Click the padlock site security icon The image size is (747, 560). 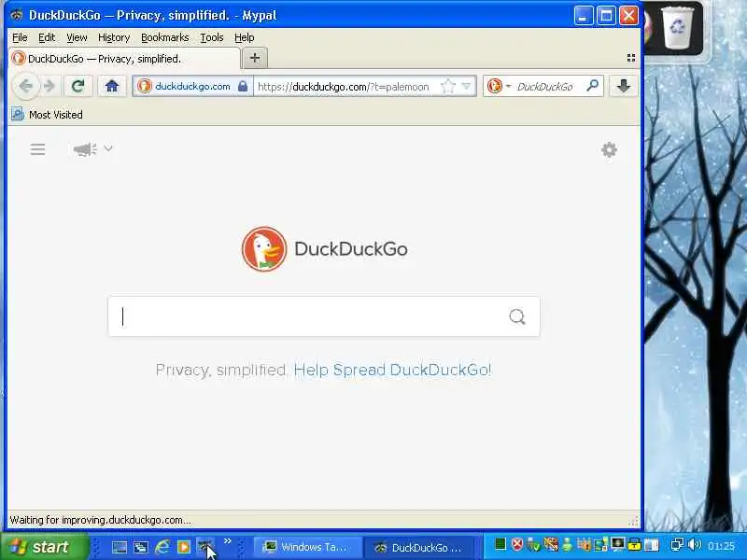[x=243, y=86]
